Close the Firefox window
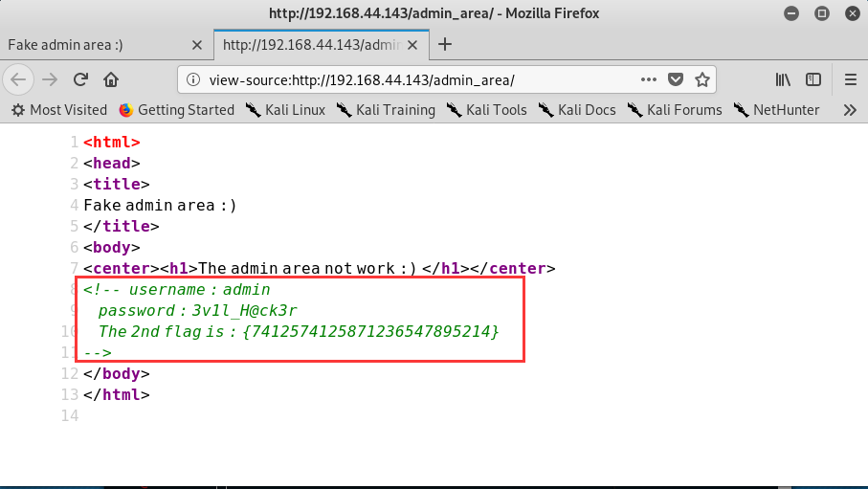 853,13
